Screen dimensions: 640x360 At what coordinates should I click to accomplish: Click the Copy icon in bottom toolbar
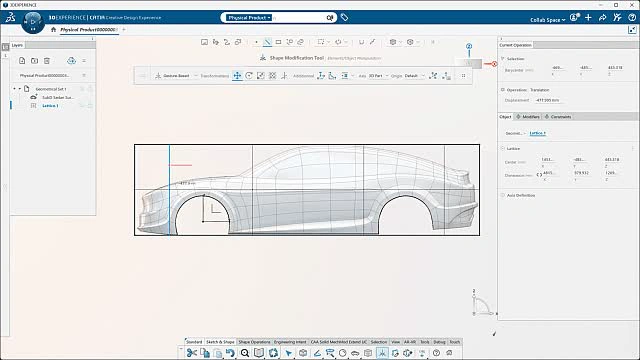point(205,353)
